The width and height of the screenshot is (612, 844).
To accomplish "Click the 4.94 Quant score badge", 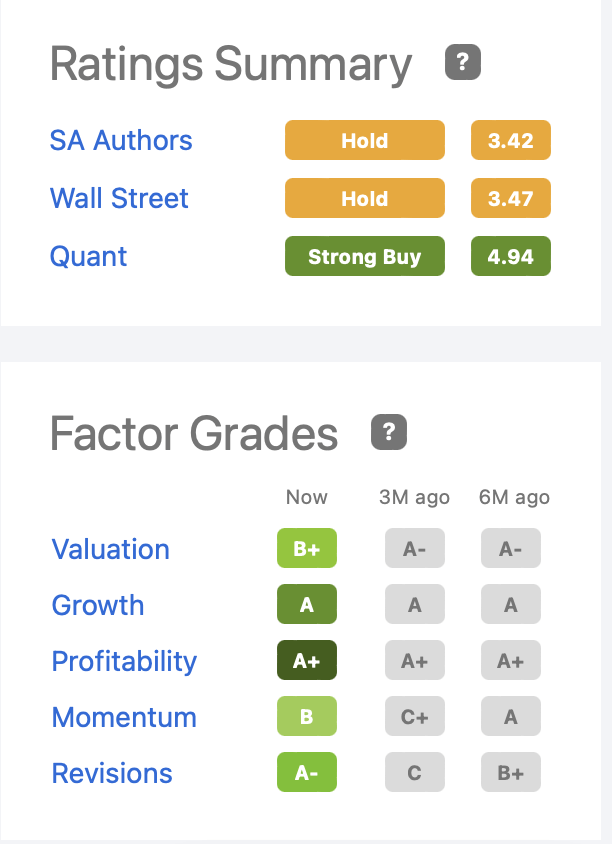I will (511, 257).
